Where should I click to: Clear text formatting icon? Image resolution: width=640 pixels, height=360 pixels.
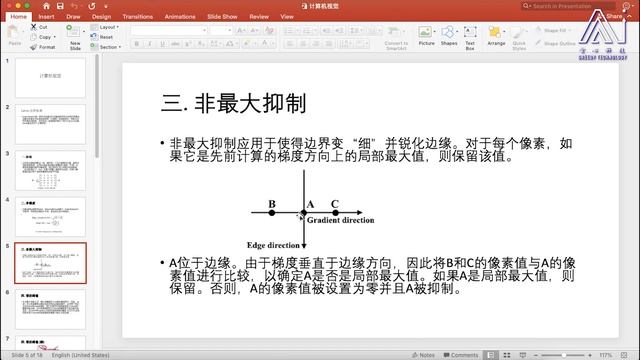(x=269, y=30)
